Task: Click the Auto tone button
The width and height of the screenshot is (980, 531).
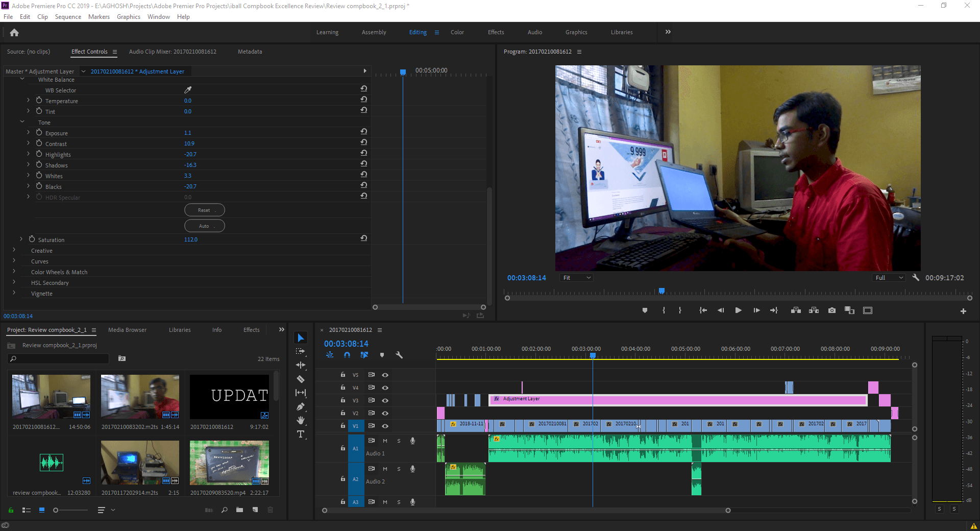Action: click(x=204, y=226)
